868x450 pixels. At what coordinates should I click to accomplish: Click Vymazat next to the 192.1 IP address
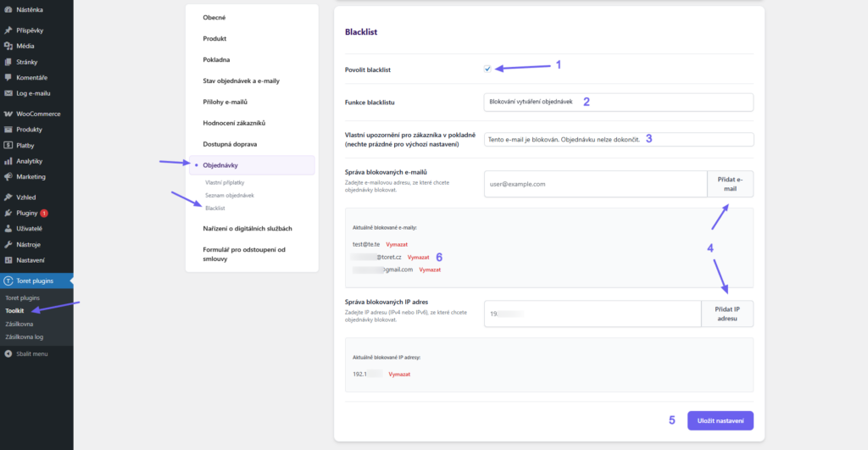click(399, 375)
